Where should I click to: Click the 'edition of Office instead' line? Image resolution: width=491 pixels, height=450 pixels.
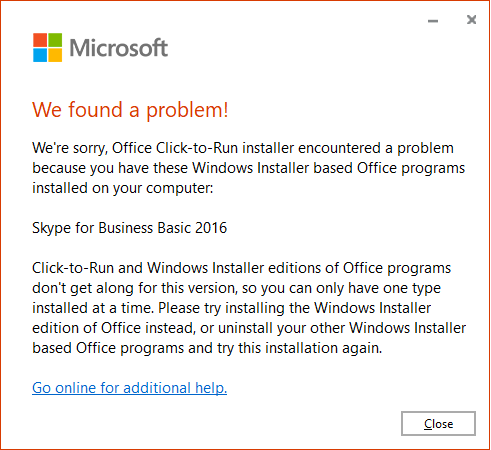coord(249,328)
